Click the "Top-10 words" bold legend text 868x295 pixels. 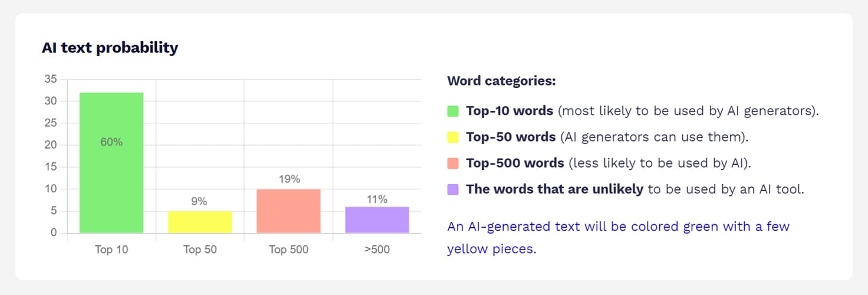509,111
